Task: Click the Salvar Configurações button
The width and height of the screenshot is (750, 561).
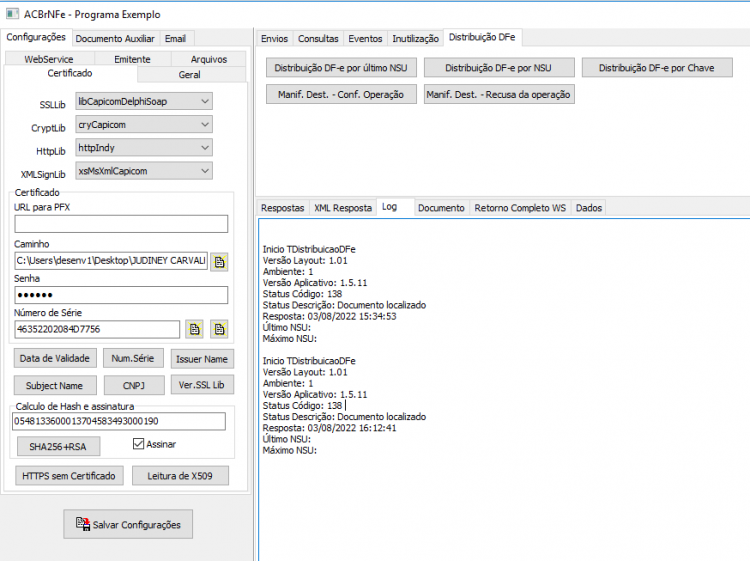Action: (128, 524)
